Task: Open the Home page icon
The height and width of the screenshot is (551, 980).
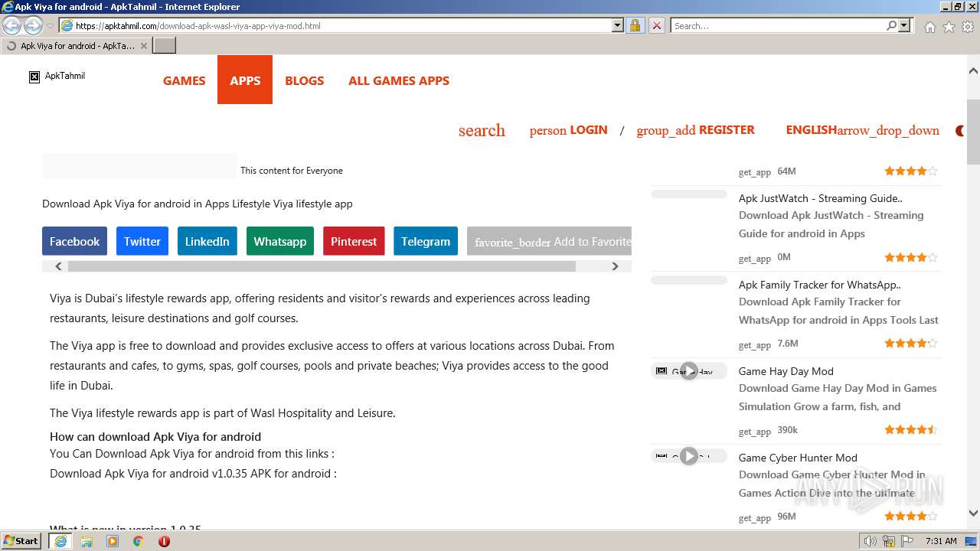Action: [x=929, y=26]
